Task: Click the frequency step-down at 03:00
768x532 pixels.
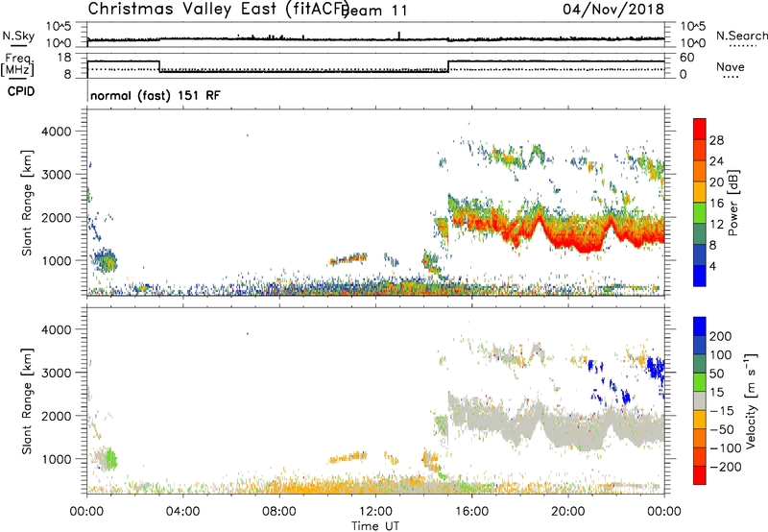Action: tap(159, 66)
